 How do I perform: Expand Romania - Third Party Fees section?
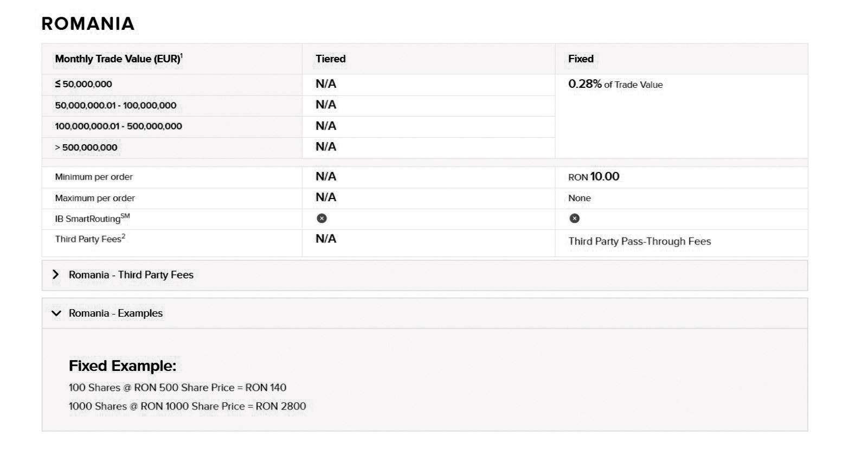click(425, 275)
